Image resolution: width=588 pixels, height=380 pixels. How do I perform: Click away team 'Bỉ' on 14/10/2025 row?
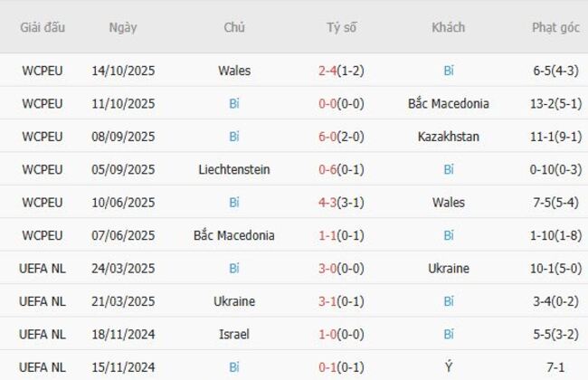(449, 71)
